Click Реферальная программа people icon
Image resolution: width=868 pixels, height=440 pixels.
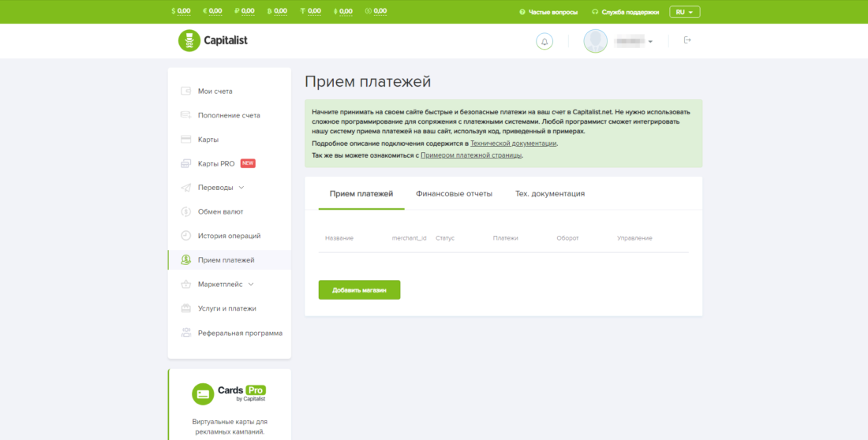[x=185, y=333]
